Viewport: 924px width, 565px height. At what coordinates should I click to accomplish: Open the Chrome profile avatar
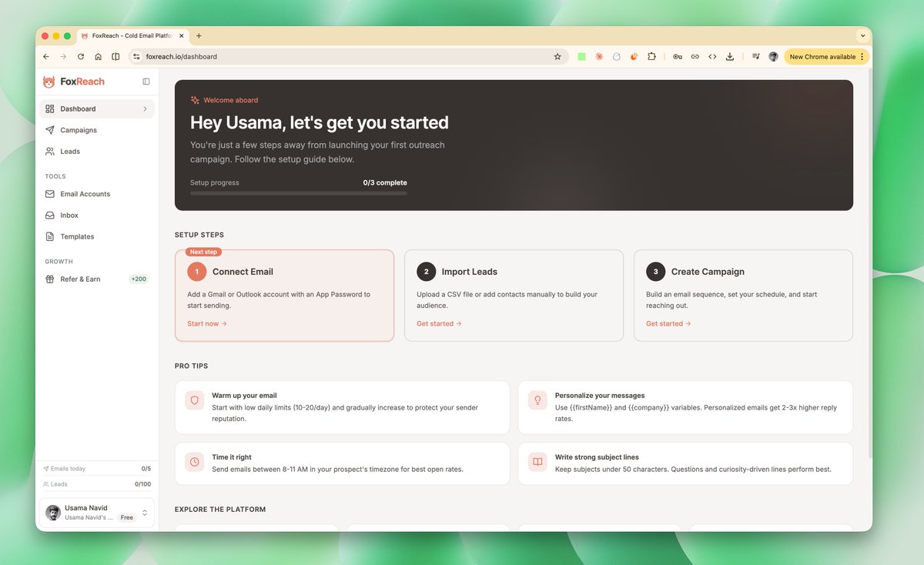(773, 57)
